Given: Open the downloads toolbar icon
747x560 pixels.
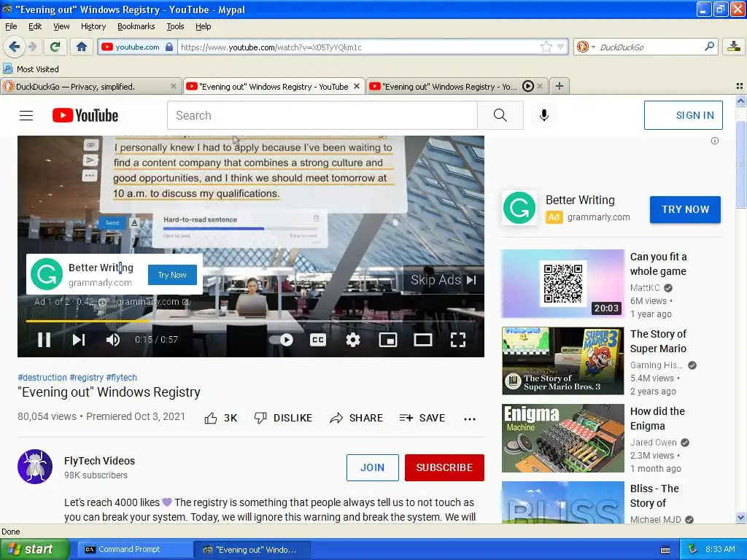Looking at the screenshot, I should (x=734, y=47).
